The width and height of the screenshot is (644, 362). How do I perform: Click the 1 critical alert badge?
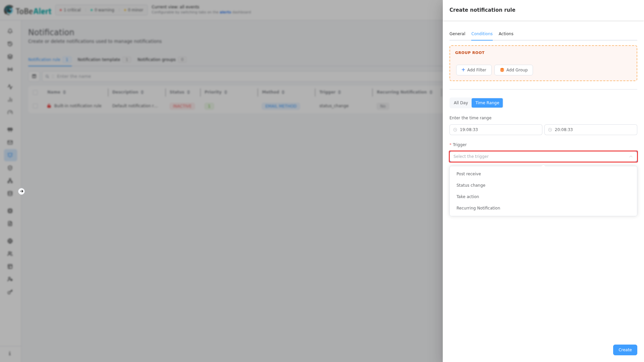tap(70, 10)
